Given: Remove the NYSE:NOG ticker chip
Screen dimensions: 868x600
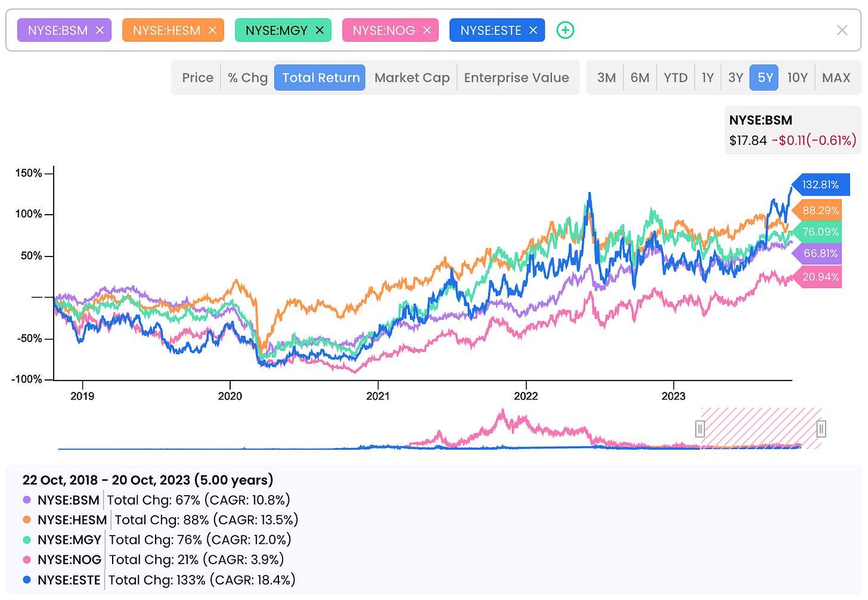Looking at the screenshot, I should pos(427,30).
